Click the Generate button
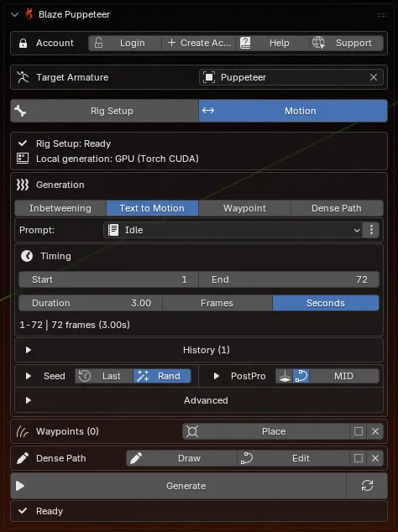This screenshot has width=398, height=532. [179, 486]
